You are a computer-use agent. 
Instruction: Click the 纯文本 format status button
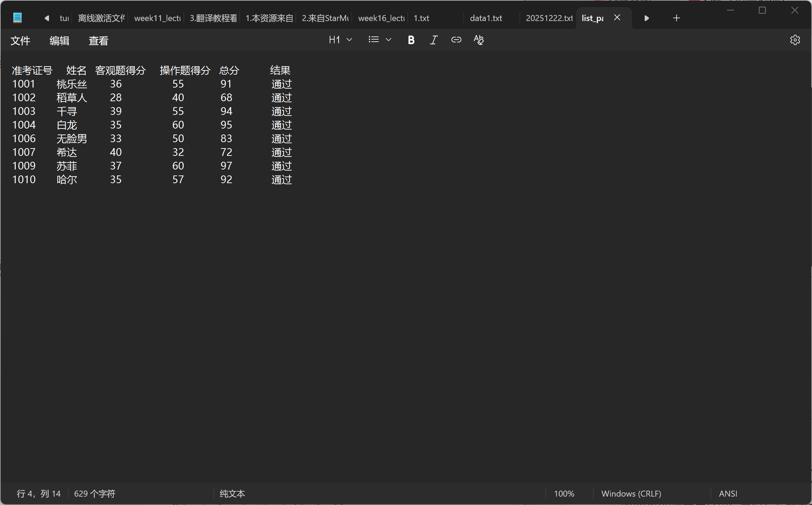pos(232,493)
